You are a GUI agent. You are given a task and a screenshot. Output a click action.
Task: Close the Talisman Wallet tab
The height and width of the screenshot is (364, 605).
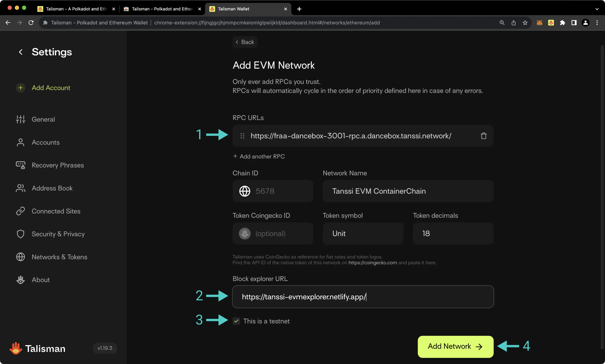[x=286, y=9]
